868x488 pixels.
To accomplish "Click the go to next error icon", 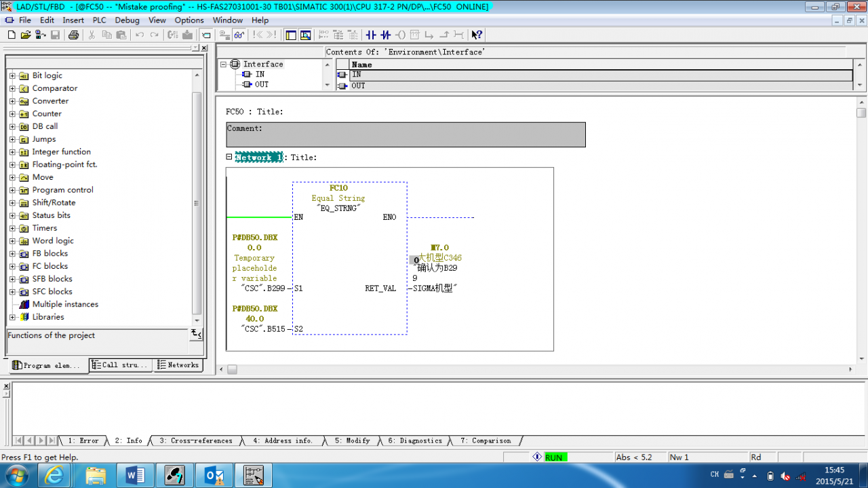I will click(272, 35).
